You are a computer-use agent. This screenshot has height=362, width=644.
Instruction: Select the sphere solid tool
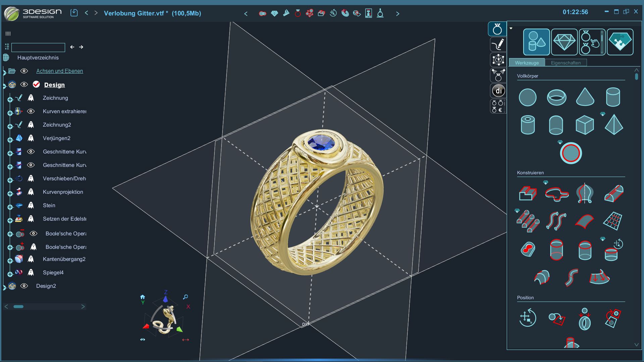pyautogui.click(x=528, y=97)
